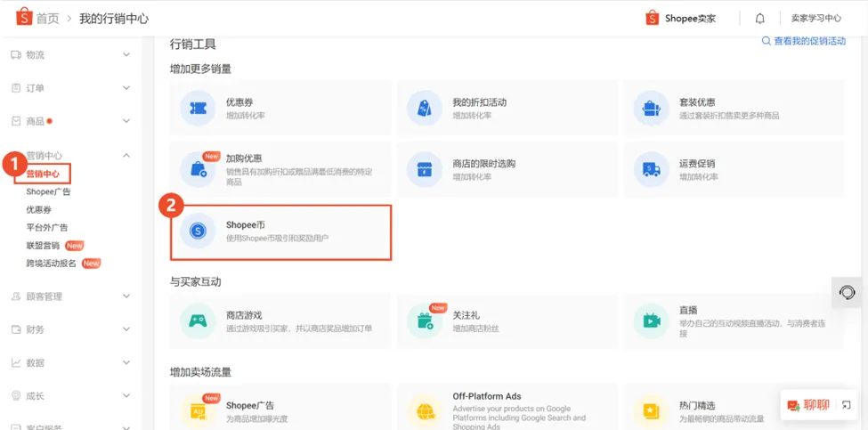Click the 数据 chart sidebar icon
868x430 pixels.
click(x=16, y=363)
